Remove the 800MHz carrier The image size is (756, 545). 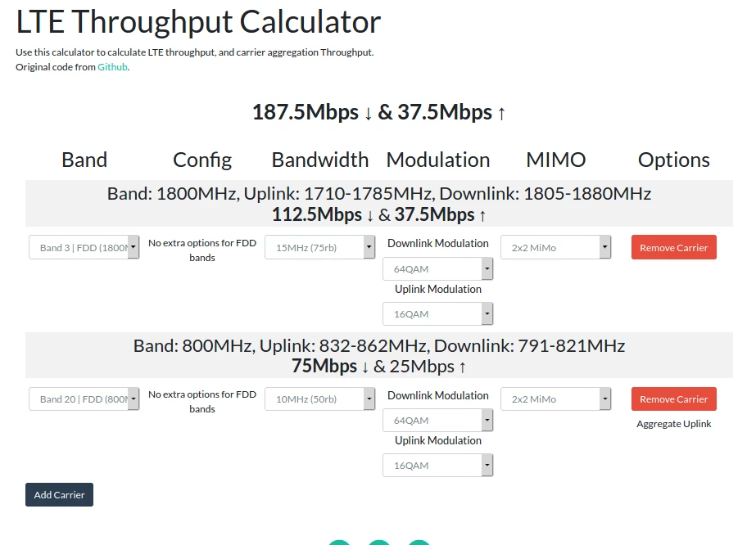pos(673,399)
